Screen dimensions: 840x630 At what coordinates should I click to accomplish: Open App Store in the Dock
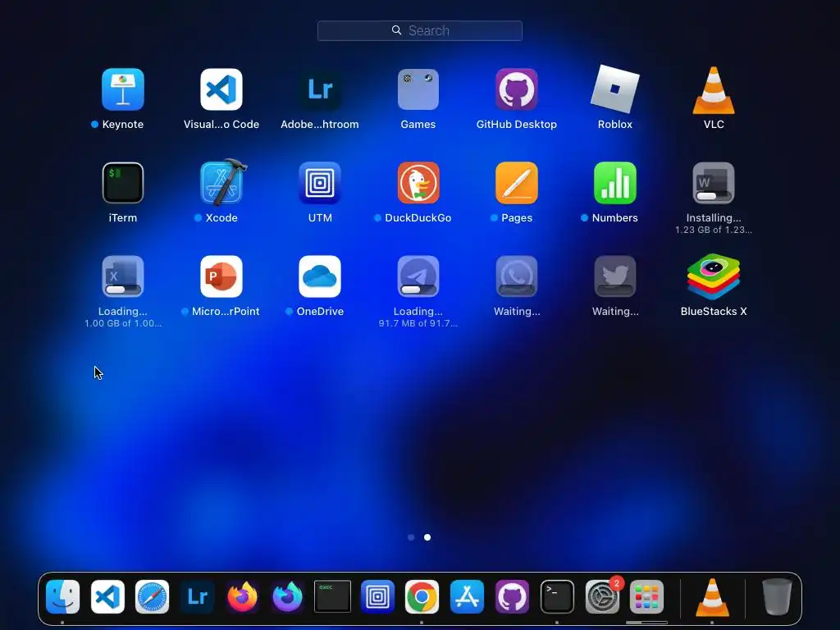467,597
